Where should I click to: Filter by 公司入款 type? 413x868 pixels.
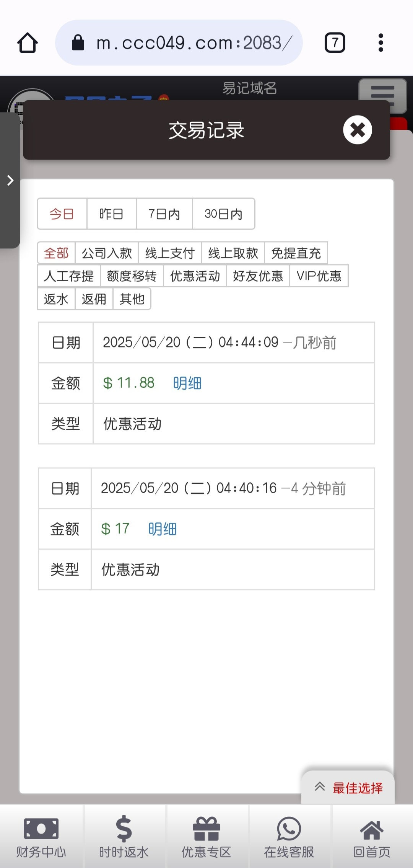pos(107,253)
